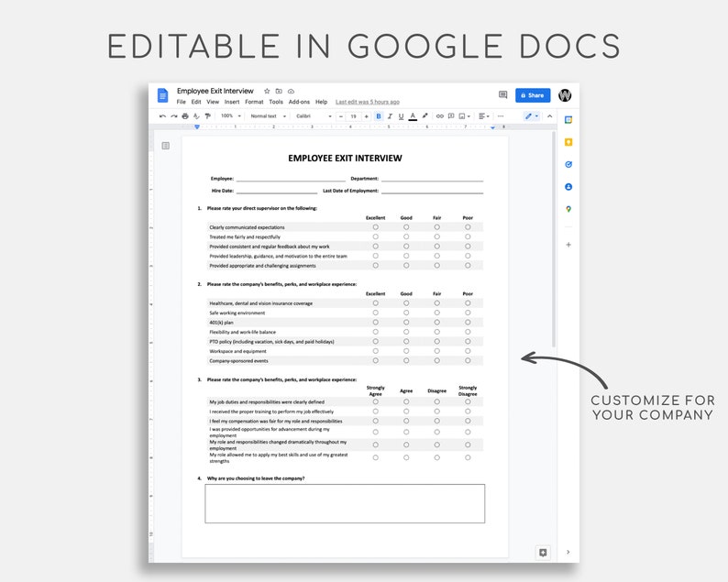This screenshot has height=582, width=728.
Task: Open Google Maps side panel
Action: point(568,209)
